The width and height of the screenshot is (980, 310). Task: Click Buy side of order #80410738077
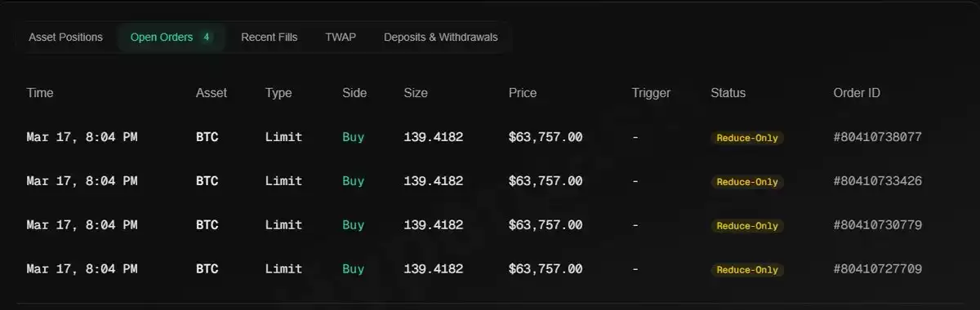[x=354, y=137]
